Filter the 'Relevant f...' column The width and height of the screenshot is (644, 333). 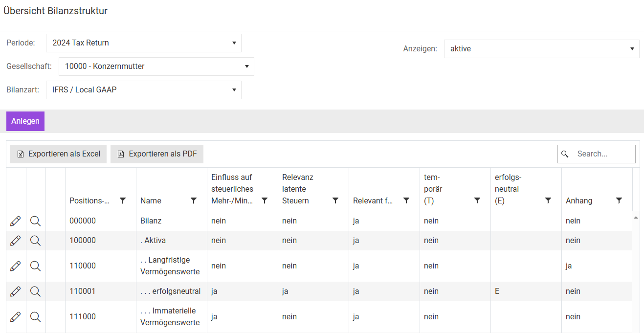tap(406, 200)
